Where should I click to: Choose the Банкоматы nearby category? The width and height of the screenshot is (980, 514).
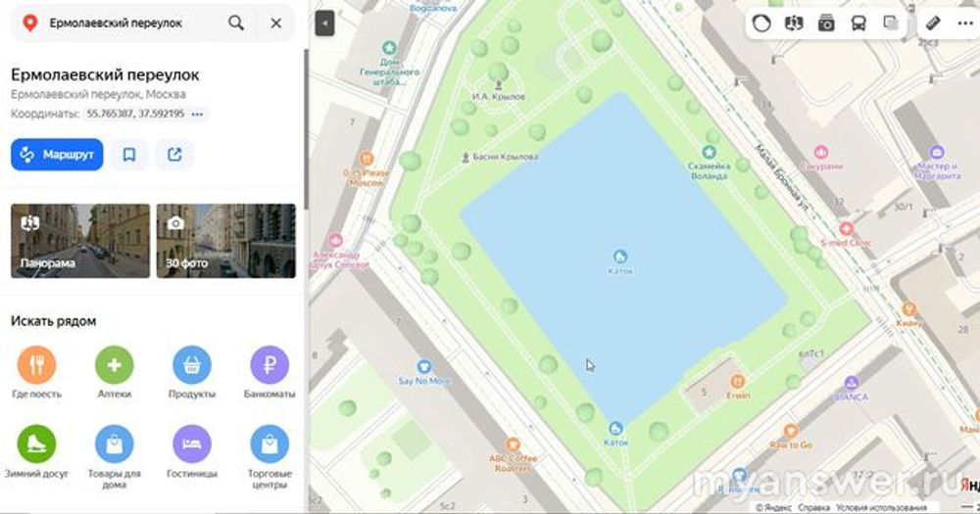click(x=269, y=366)
